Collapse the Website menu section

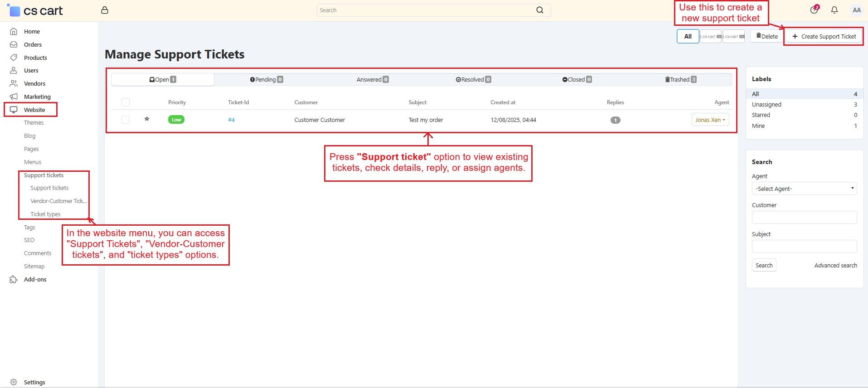(34, 110)
